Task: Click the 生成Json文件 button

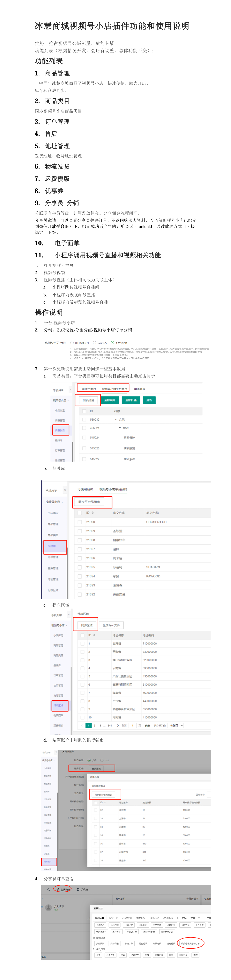Action: pos(111,625)
